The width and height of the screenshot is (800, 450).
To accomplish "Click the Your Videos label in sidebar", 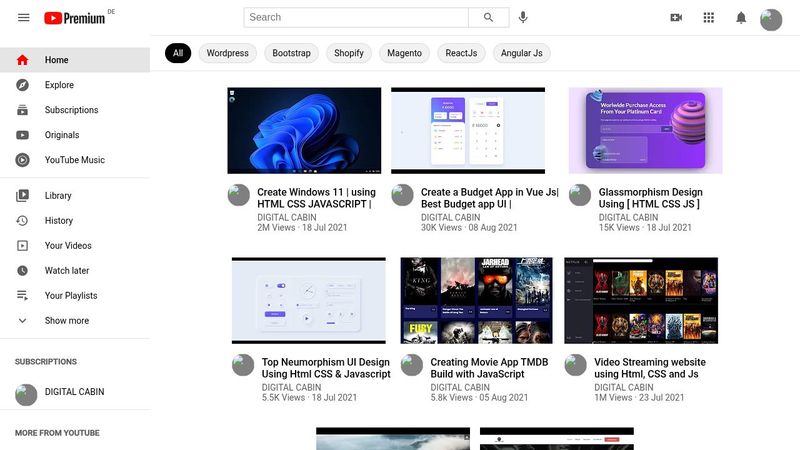I will coord(68,245).
